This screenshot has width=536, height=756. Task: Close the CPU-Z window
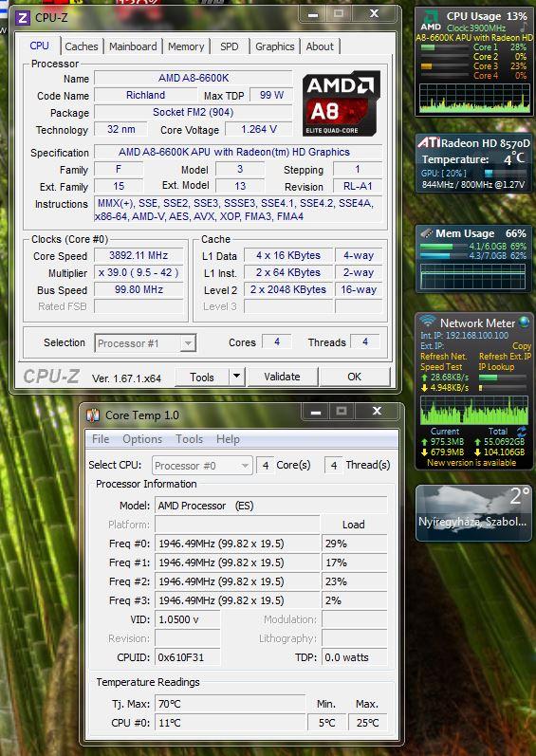374,13
